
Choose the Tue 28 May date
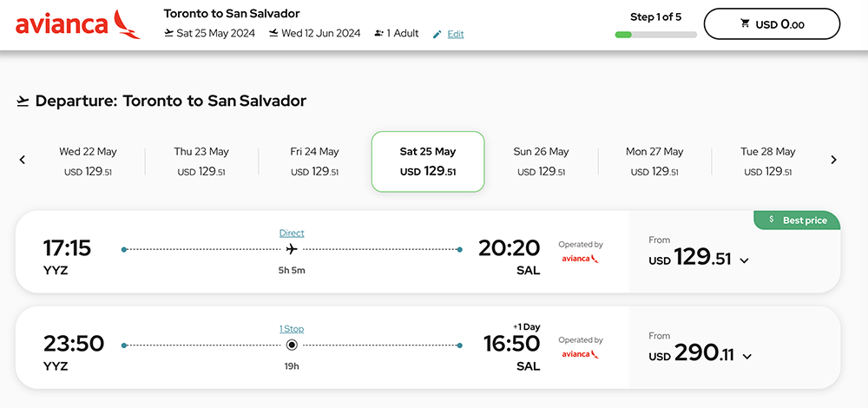[x=767, y=161]
